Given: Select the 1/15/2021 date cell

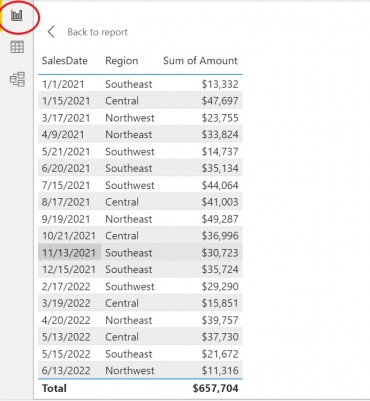Looking at the screenshot, I should [x=66, y=101].
